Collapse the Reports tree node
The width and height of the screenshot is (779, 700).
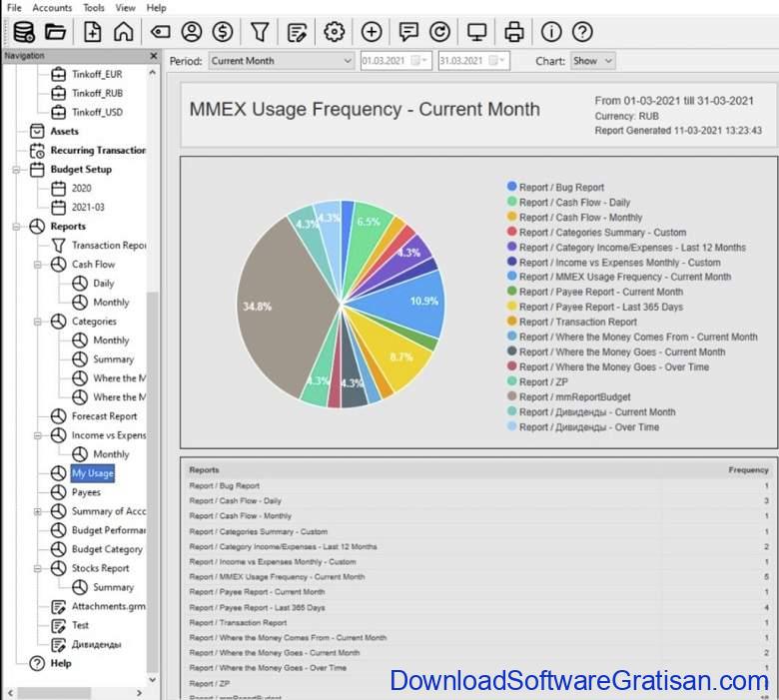point(16,227)
